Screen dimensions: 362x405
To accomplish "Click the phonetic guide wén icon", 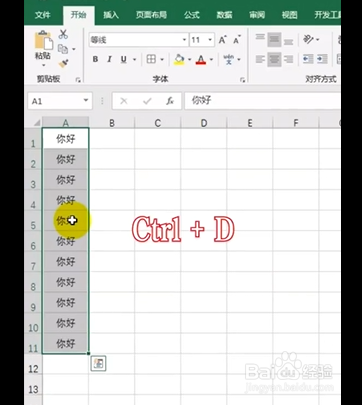I will pos(229,59).
